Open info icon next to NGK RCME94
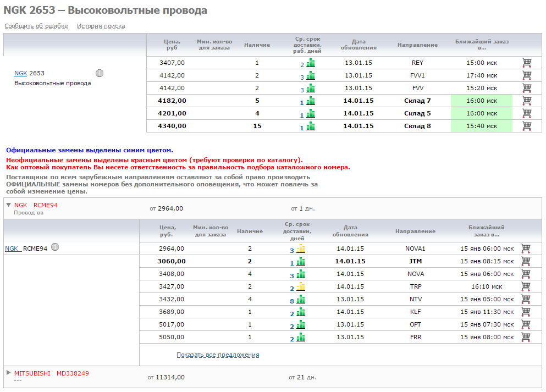The height and width of the screenshot is (392, 546). (x=55, y=247)
